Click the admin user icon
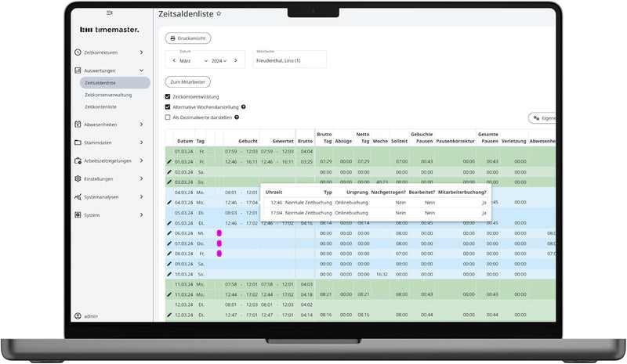Viewport: 627px width, 364px height. click(x=78, y=316)
